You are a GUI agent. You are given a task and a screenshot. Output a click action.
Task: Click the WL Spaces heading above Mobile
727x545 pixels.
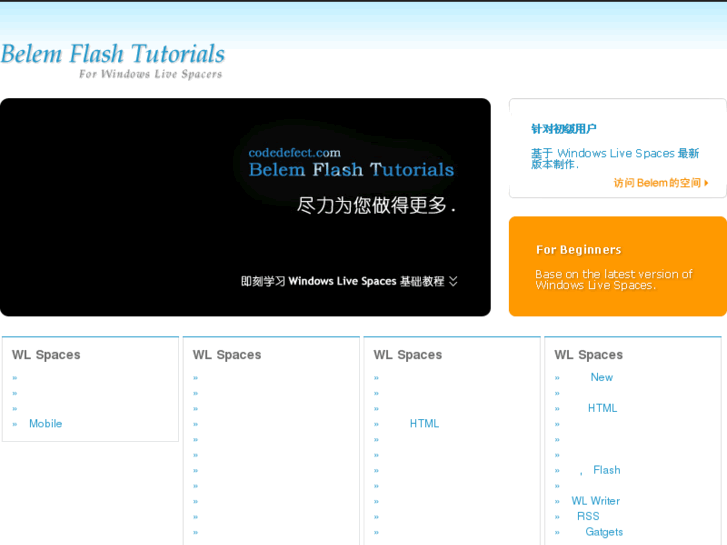[x=46, y=355]
